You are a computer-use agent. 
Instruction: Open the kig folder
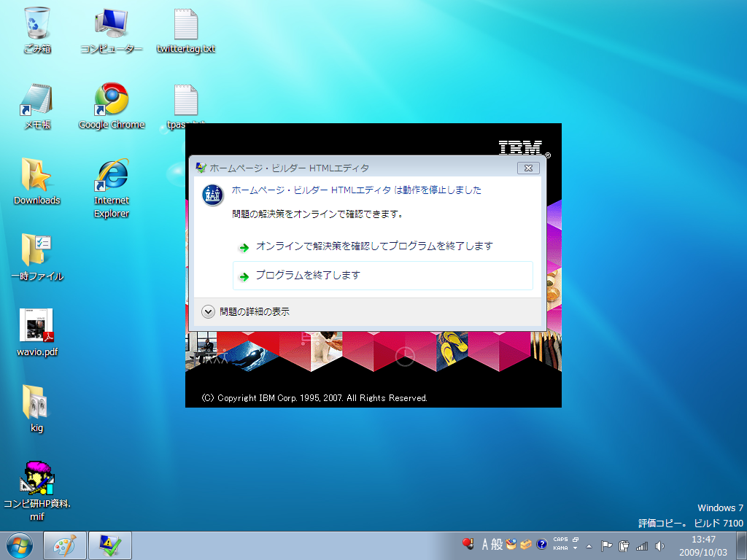pyautogui.click(x=36, y=408)
